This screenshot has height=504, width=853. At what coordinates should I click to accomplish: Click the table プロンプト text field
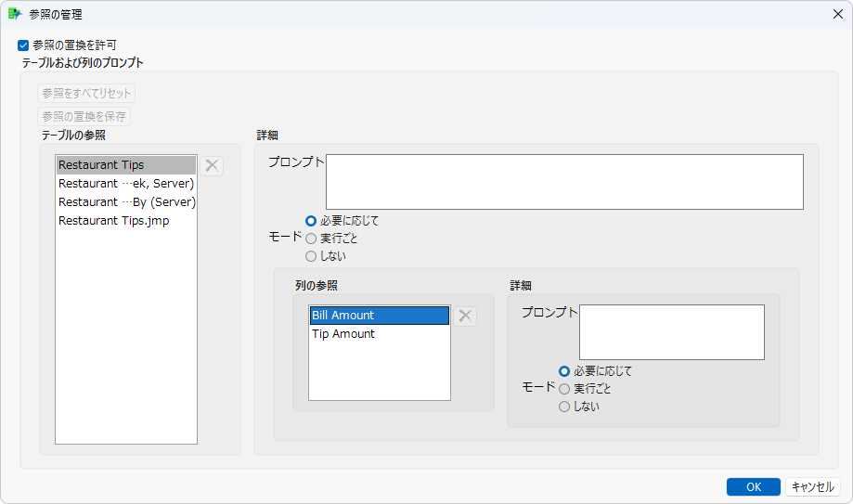point(564,182)
